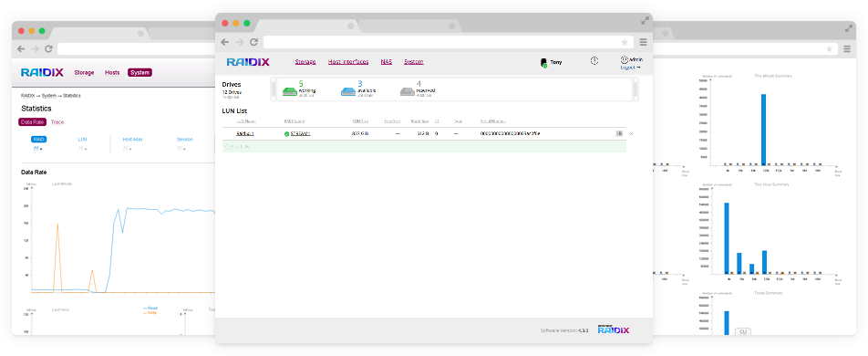Click the fullscreen arrows in the right browser window
The height and width of the screenshot is (356, 868).
(850, 29)
